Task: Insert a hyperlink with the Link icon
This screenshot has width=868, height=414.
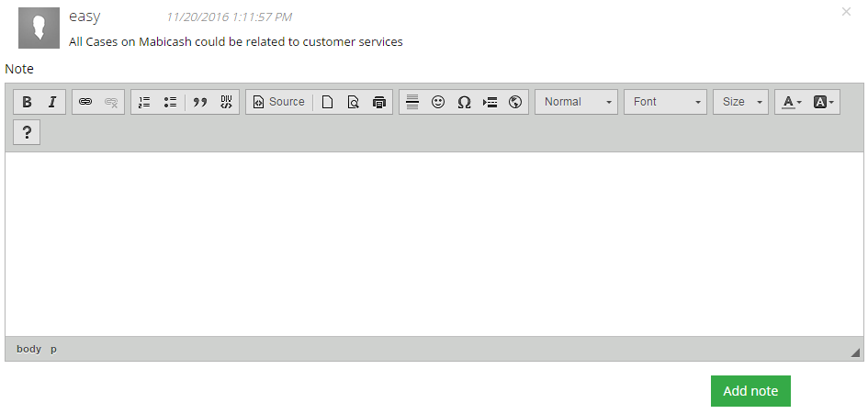Action: coord(85,102)
